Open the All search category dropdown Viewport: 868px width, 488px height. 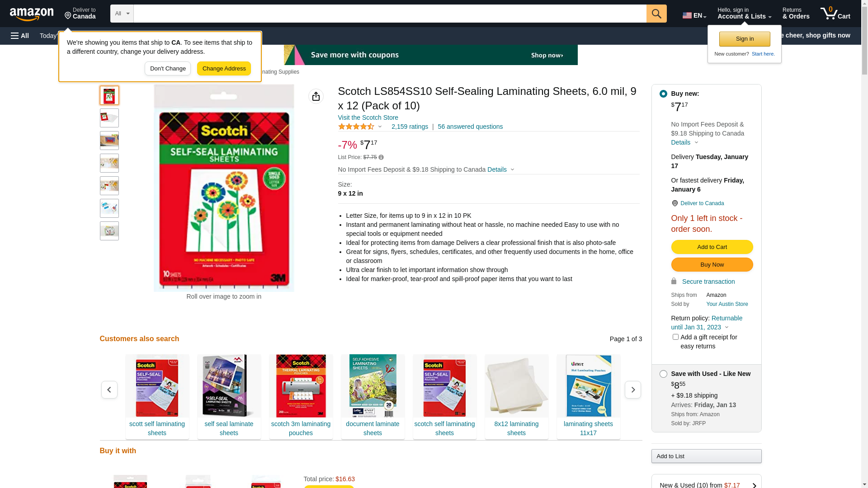pos(122,14)
